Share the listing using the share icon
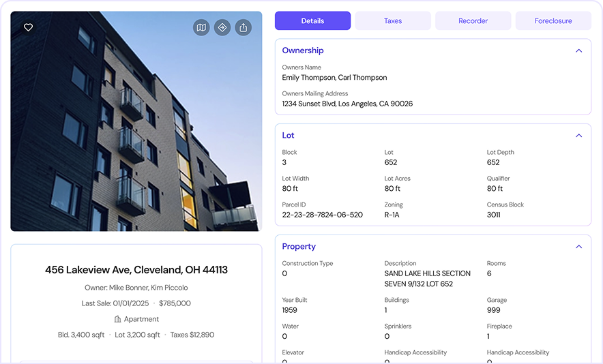Screen dimensions: 603x364 [244, 27]
